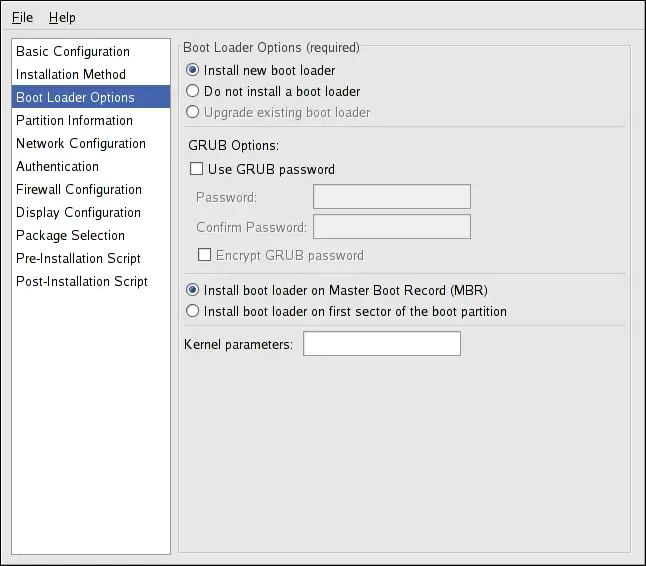This screenshot has height=566, width=646.
Task: Click the GRUB Password input field
Action: click(391, 197)
